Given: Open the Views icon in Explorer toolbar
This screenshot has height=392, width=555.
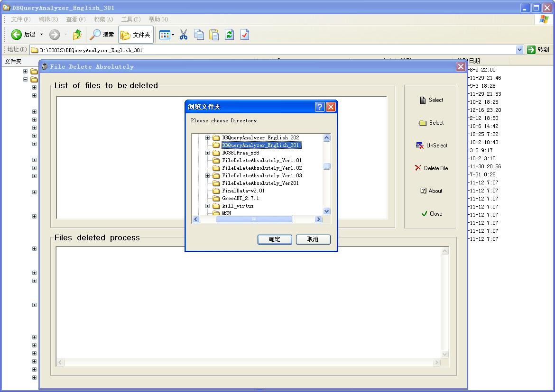Looking at the screenshot, I should (165, 35).
